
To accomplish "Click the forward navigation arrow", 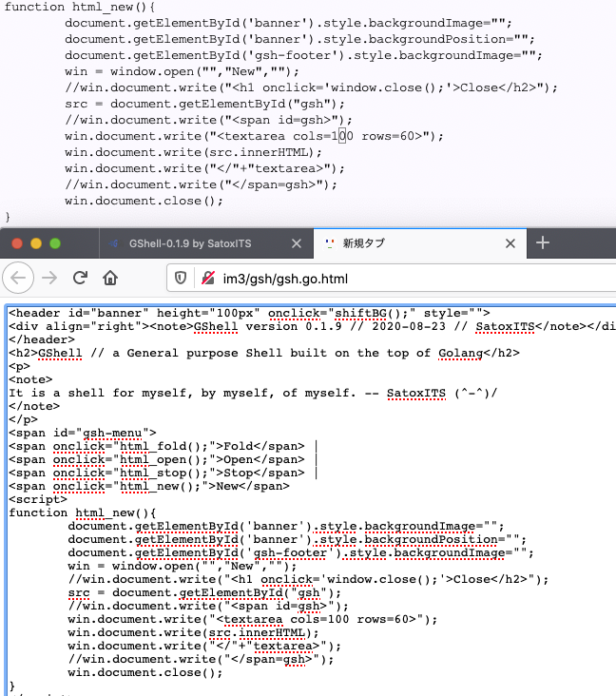I will coord(48,279).
